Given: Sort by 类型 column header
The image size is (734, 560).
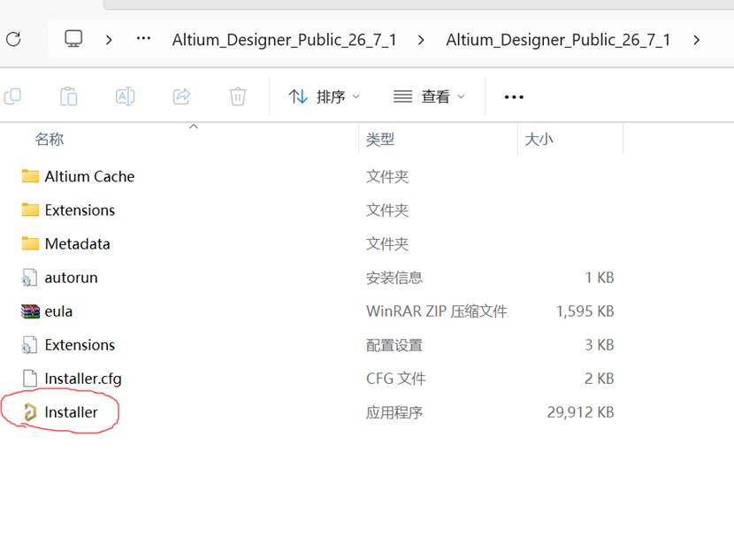Looking at the screenshot, I should click(380, 139).
